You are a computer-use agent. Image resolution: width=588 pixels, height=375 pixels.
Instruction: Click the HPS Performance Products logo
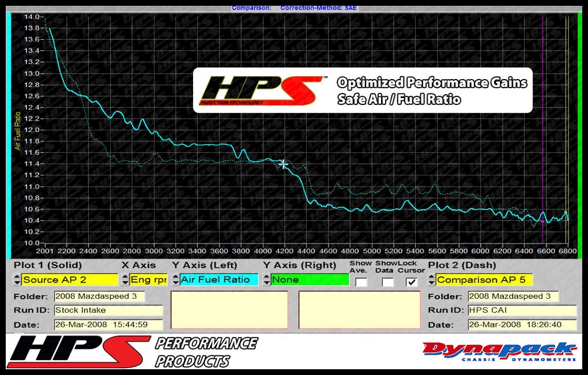[133, 352]
